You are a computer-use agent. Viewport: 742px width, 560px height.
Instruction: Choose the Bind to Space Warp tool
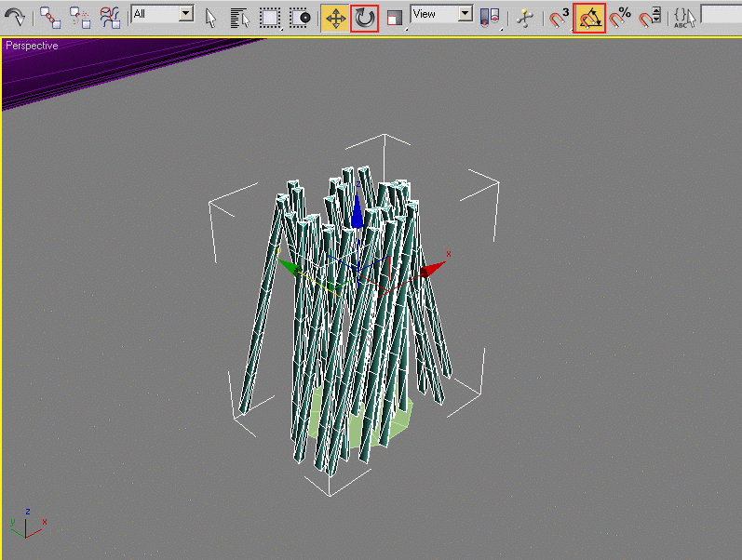[x=110, y=18]
